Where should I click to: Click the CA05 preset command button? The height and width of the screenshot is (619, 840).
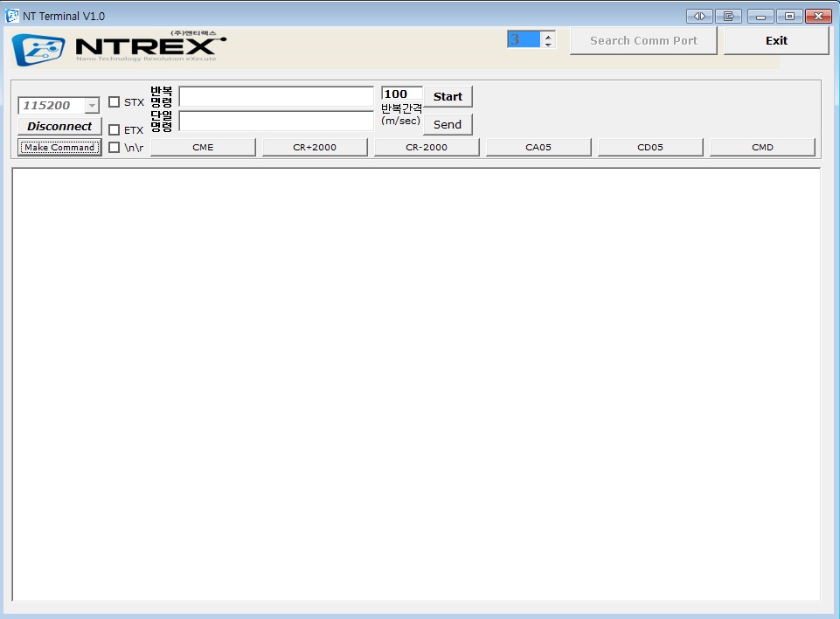538,148
